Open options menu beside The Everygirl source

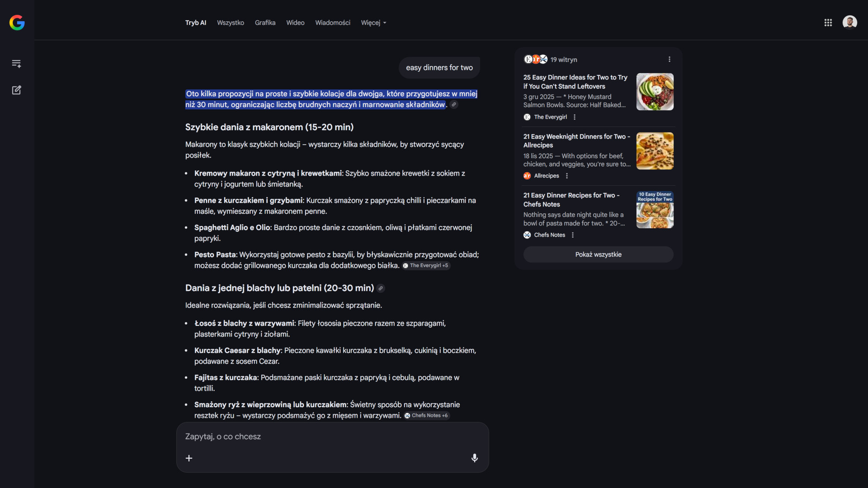[x=574, y=117]
